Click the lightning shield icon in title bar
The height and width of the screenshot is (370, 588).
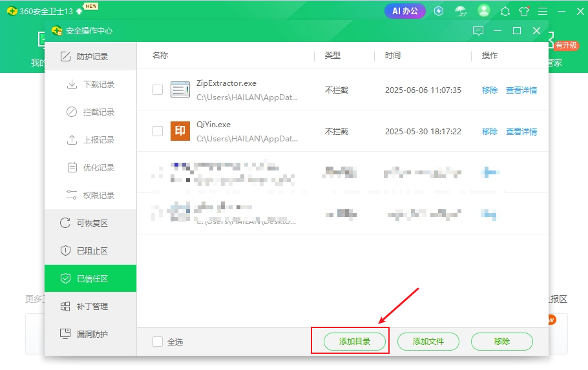438,11
